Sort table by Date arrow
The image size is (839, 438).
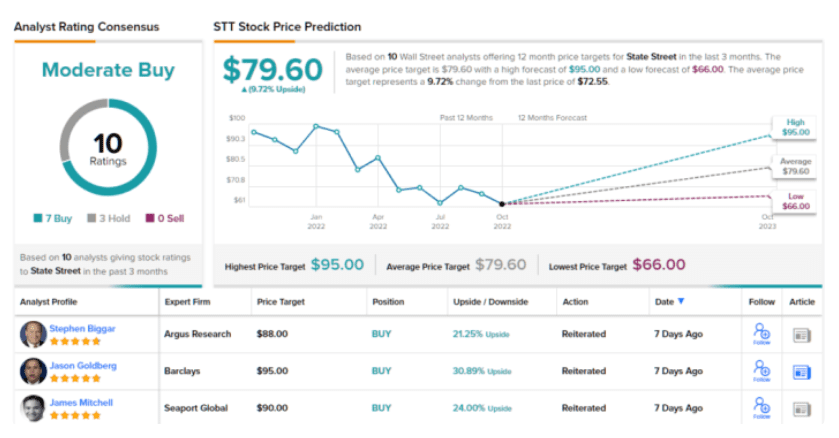(x=682, y=301)
